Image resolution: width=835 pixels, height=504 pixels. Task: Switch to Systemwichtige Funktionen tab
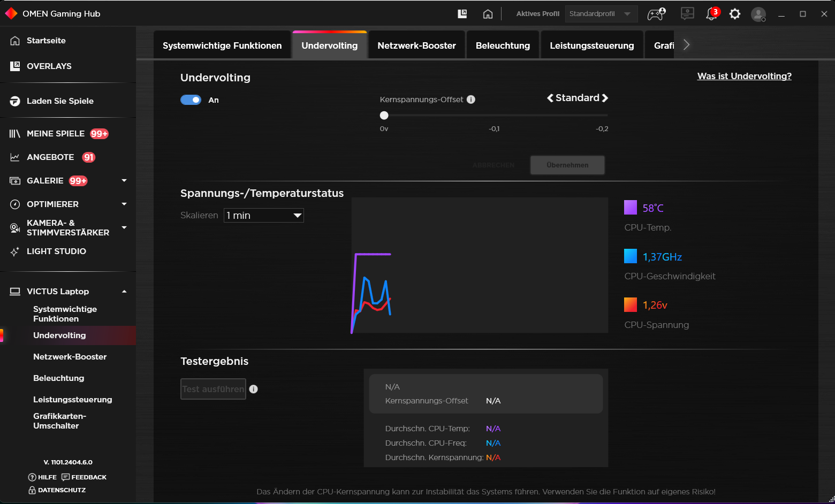click(x=222, y=45)
